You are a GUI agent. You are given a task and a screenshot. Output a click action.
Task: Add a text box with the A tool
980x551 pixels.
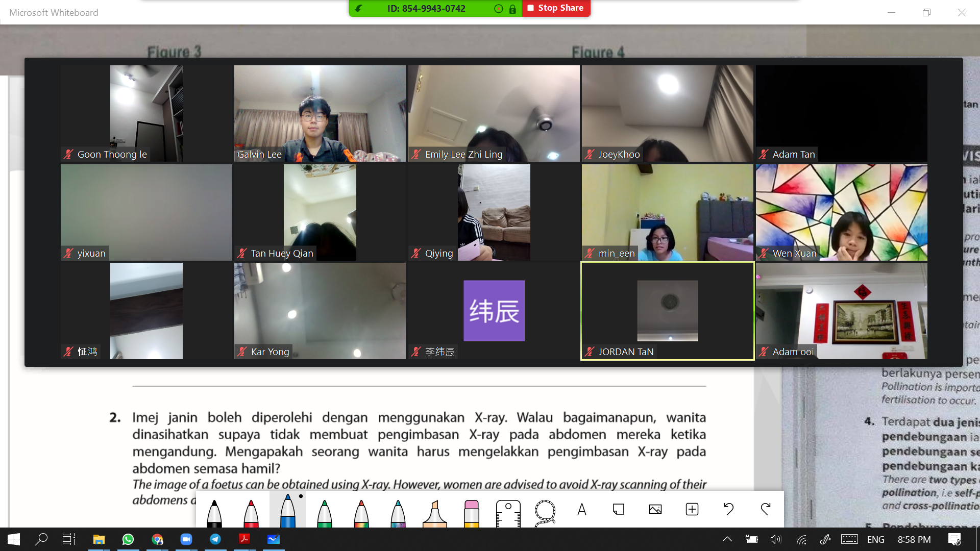pos(581,509)
